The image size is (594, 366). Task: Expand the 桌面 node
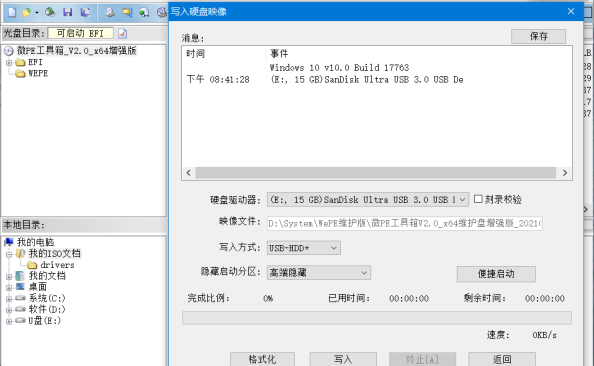point(9,288)
